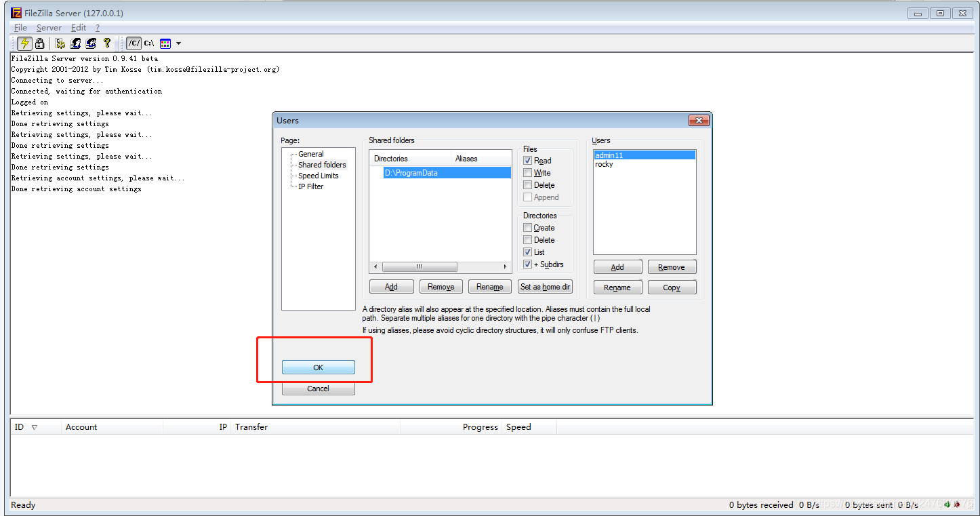The height and width of the screenshot is (516, 980).
Task: Open the Groups dialog toolbar icon
Action: [91, 43]
